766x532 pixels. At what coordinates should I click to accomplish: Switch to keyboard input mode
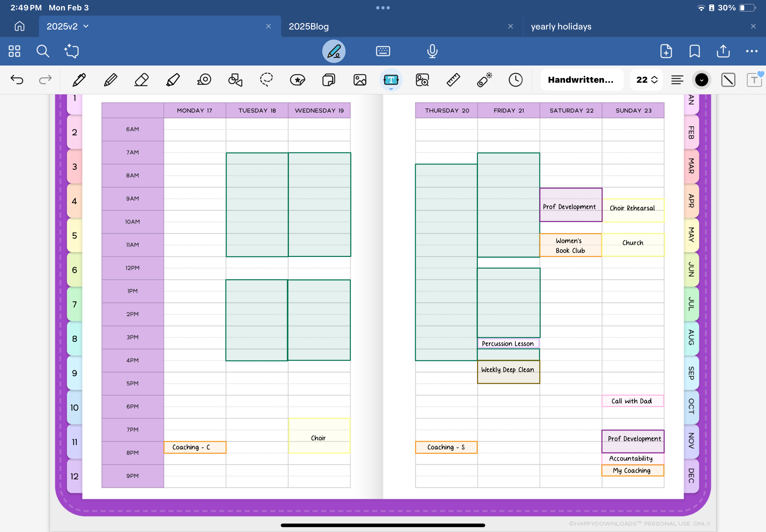tap(383, 51)
